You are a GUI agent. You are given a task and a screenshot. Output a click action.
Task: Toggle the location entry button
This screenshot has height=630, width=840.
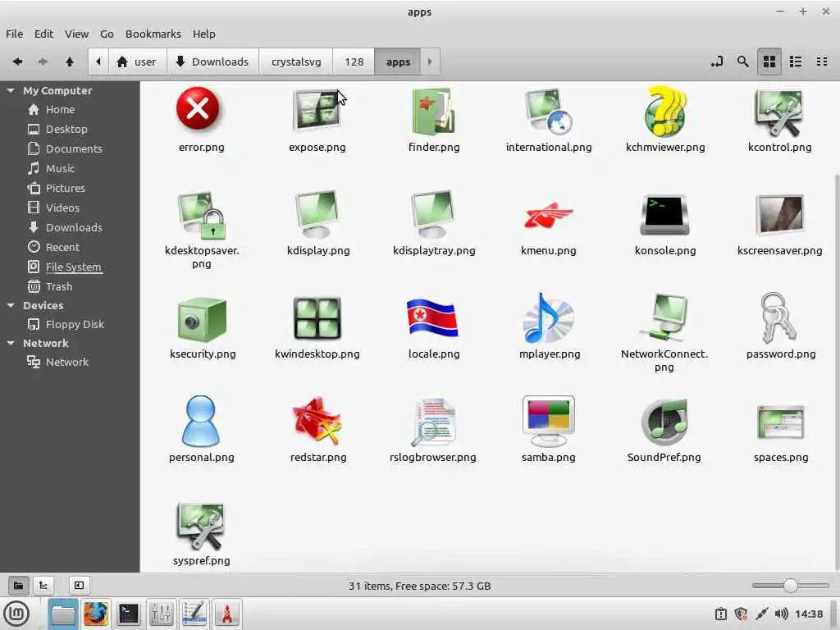717,62
